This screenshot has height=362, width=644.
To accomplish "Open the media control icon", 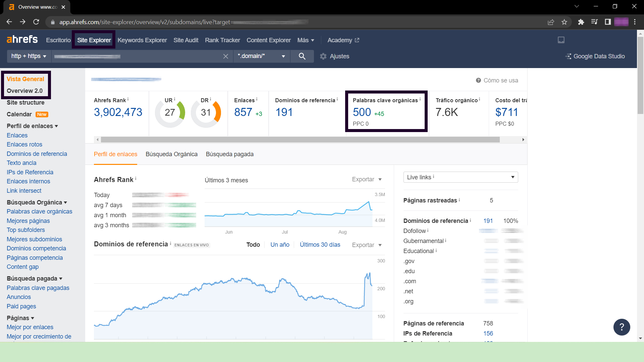I will 594,22.
